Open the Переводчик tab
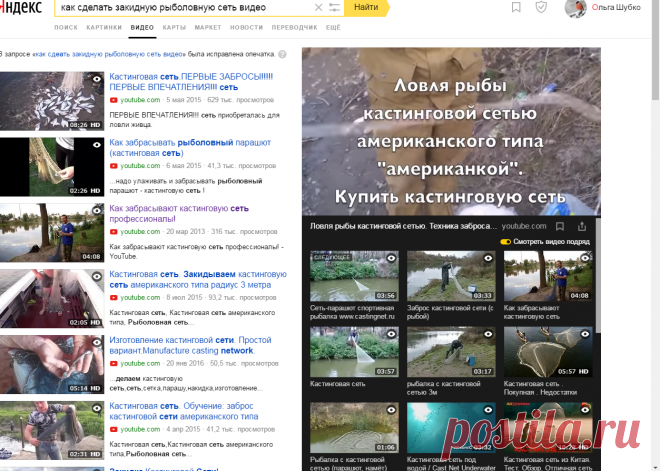The image size is (660, 471). (294, 27)
